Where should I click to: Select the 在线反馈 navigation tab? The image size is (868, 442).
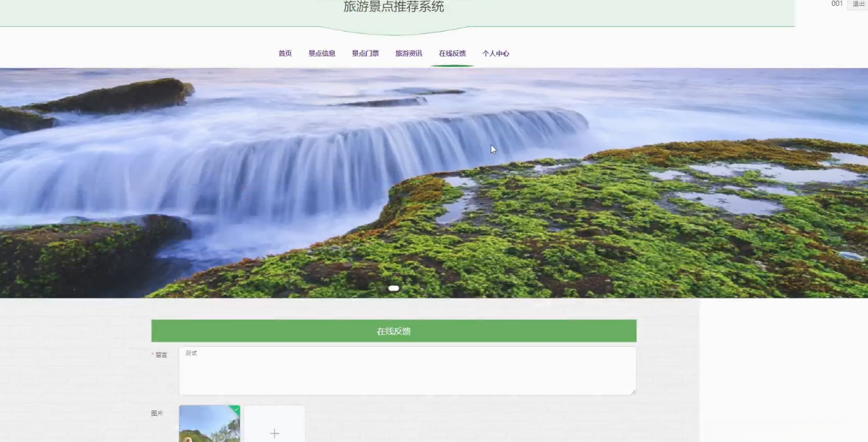(x=452, y=54)
